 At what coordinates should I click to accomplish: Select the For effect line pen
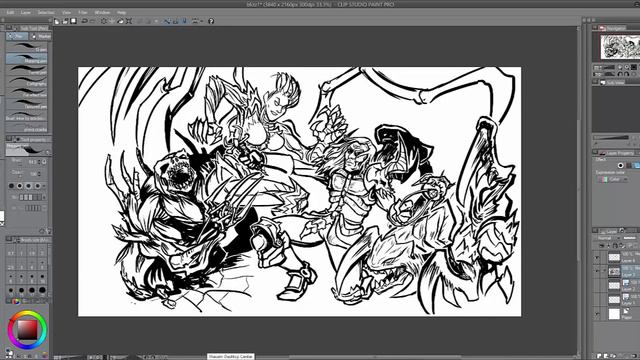pyautogui.click(x=27, y=93)
